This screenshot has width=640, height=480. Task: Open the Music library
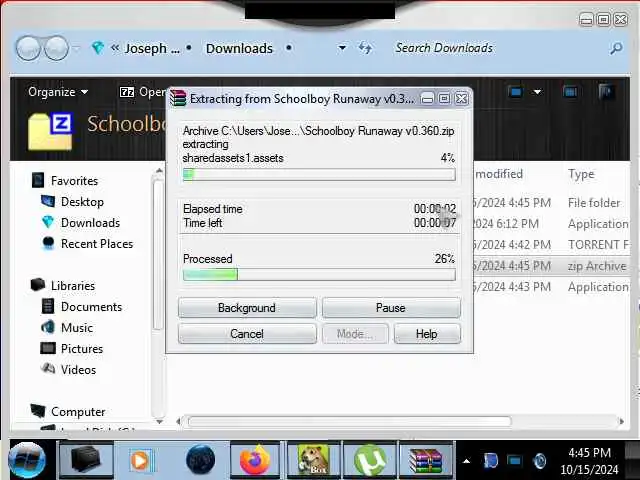(77, 328)
